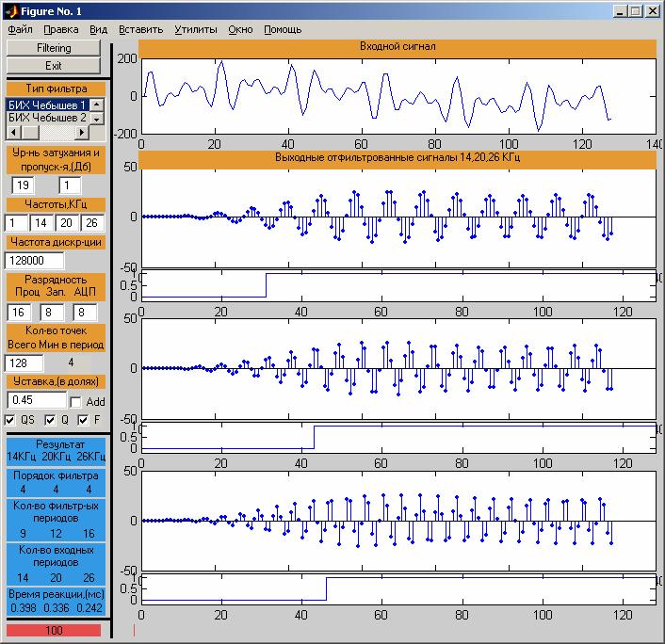Click the sampling frequency field showing 128000
This screenshot has height=644, width=665.
click(34, 261)
